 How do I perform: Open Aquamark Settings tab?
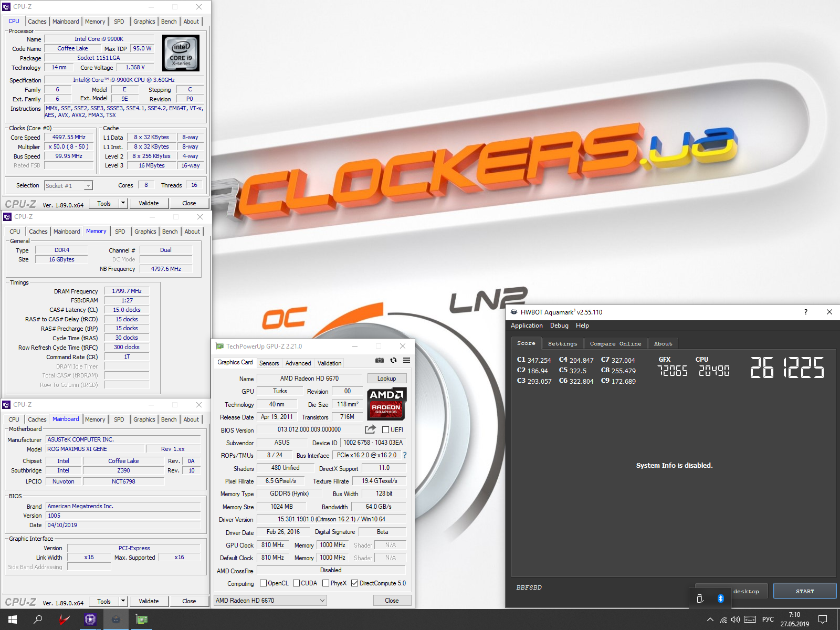coord(563,343)
